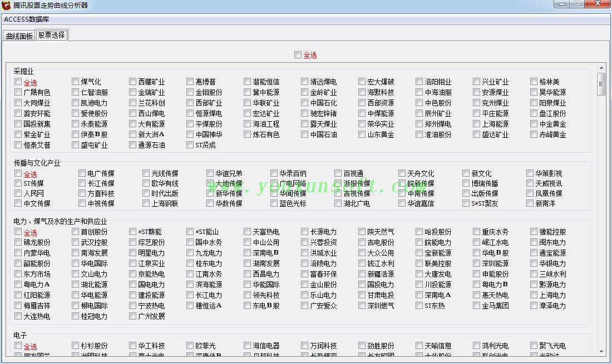Click the vertical scrollbar down arrow
The height and width of the screenshot is (364, 612).
pyautogui.click(x=601, y=351)
